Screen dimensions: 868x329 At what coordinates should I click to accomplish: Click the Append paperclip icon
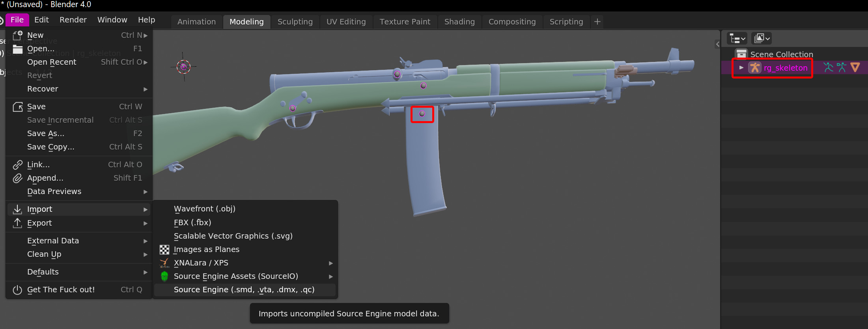[x=17, y=178]
